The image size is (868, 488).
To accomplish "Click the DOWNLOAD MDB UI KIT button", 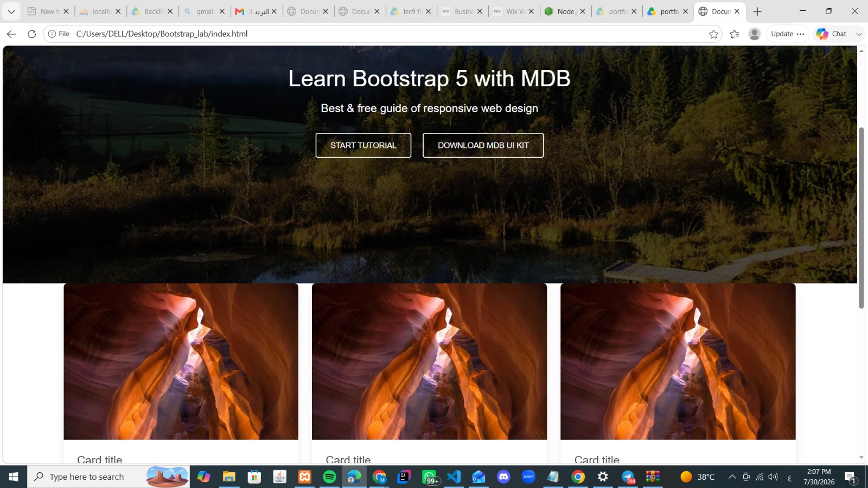I will pos(483,145).
